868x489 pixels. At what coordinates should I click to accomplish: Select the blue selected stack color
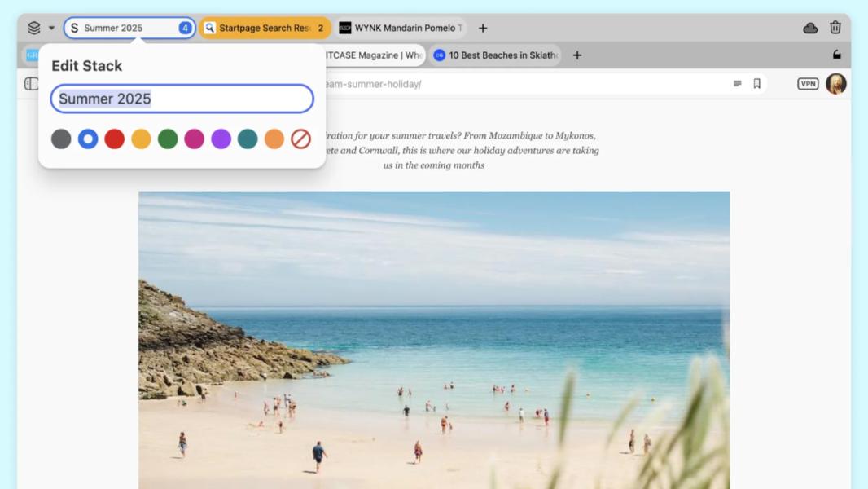(x=88, y=139)
